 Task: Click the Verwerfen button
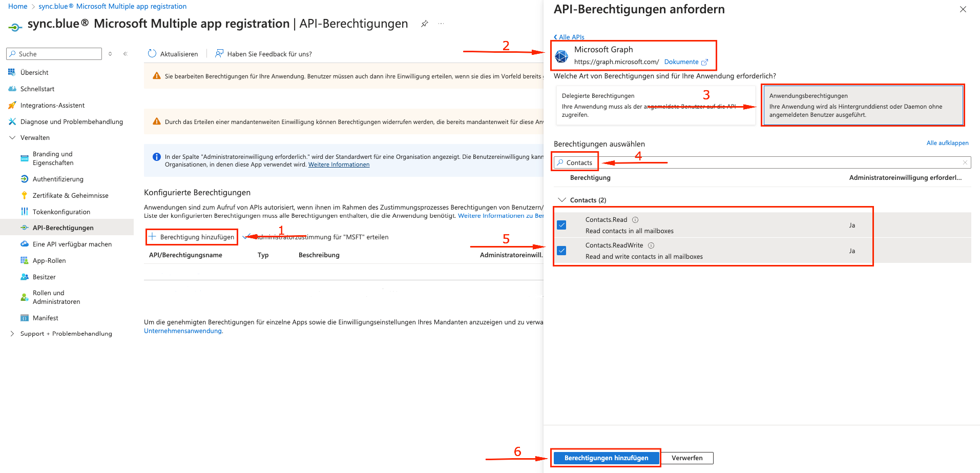[x=687, y=458]
